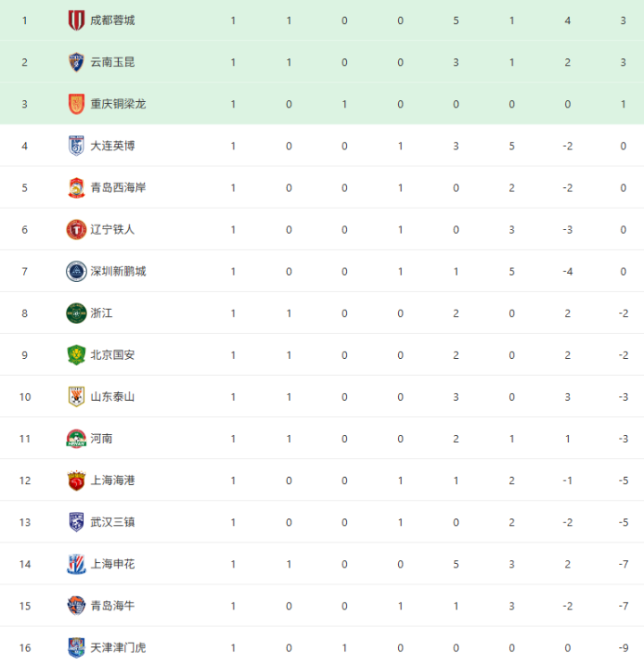Open the 浙江 team name link
This screenshot has width=644, height=665.
coord(102,313)
